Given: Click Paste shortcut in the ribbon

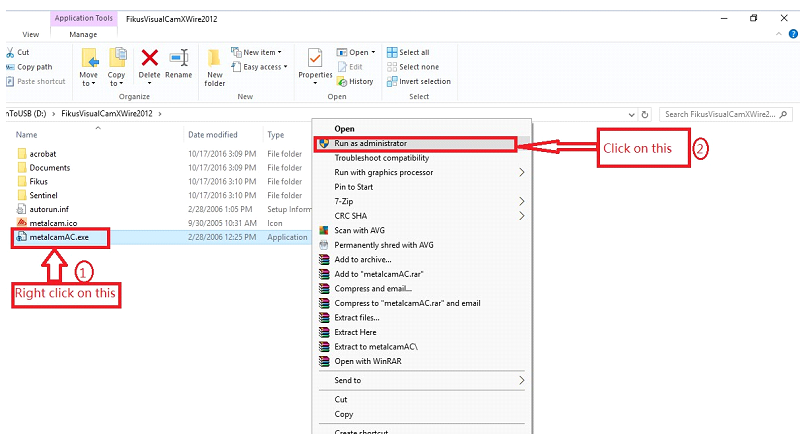Looking at the screenshot, I should point(36,81).
